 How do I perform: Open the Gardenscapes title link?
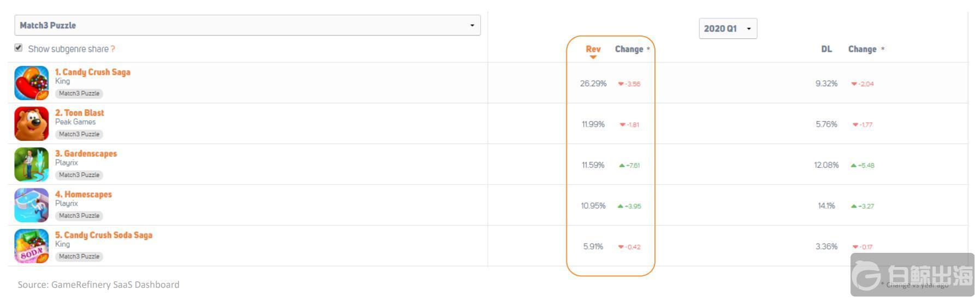tap(86, 153)
